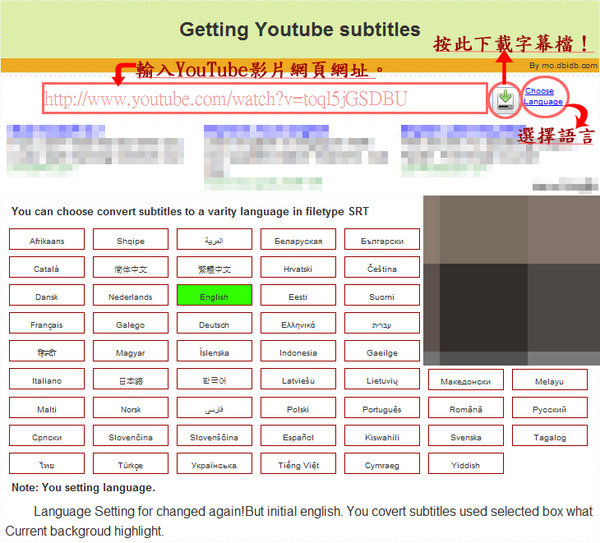Pick the Galego language button
This screenshot has height=543, width=600.
[x=130, y=323]
